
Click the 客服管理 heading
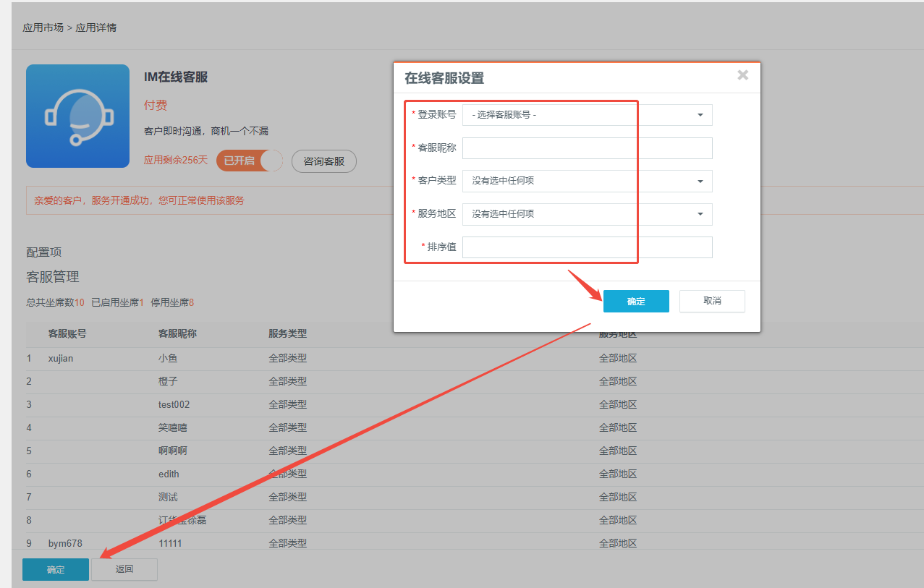pyautogui.click(x=53, y=277)
